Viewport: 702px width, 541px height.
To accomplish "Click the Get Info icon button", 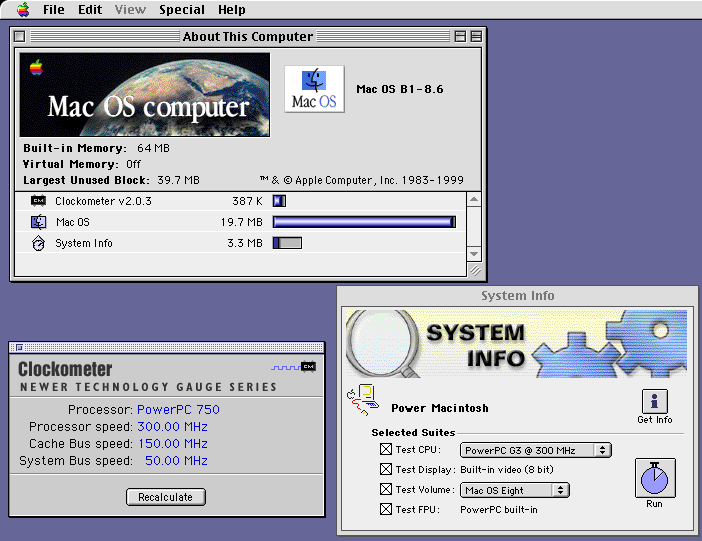I will (x=655, y=401).
